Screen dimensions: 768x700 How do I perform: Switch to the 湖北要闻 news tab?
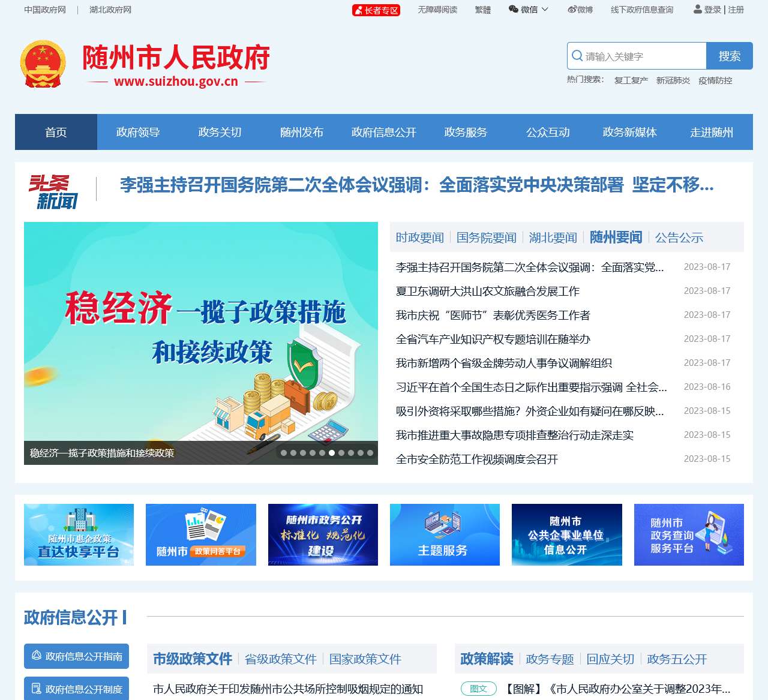coord(553,238)
